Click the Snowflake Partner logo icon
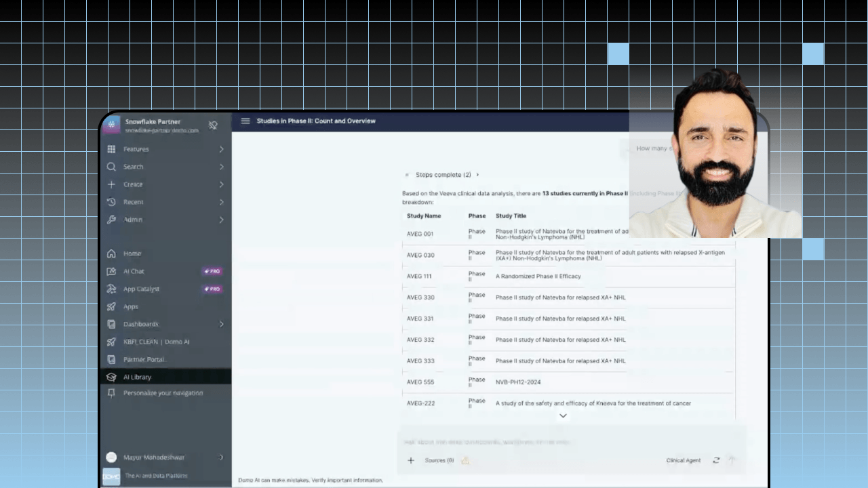The width and height of the screenshot is (868, 488). click(111, 125)
